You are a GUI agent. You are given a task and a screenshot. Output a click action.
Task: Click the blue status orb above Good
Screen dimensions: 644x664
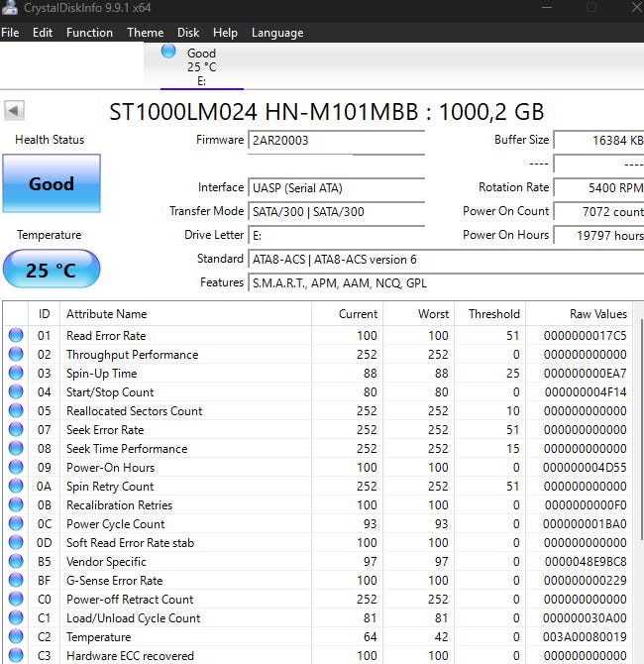click(x=168, y=52)
